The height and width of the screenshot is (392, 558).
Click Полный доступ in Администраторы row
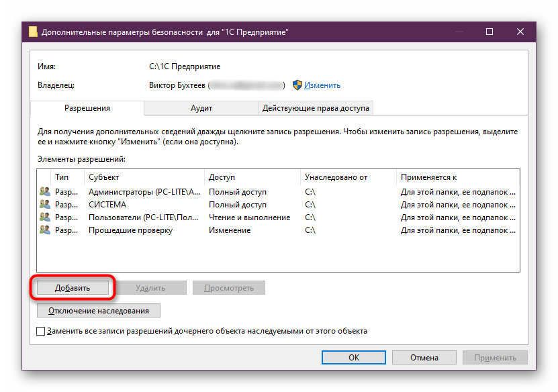[238, 192]
